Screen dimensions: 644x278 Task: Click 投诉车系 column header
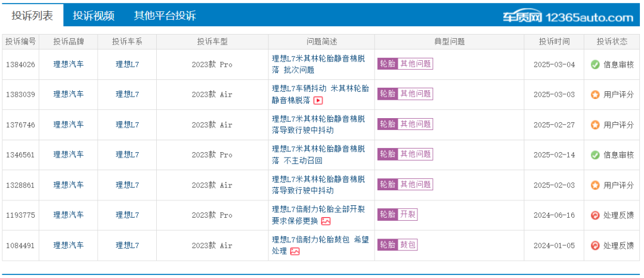point(127,42)
